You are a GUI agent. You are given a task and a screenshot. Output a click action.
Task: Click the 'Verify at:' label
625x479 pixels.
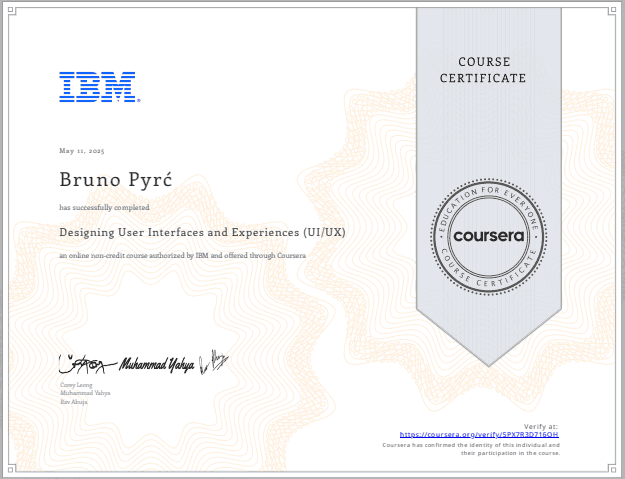[x=541, y=426]
